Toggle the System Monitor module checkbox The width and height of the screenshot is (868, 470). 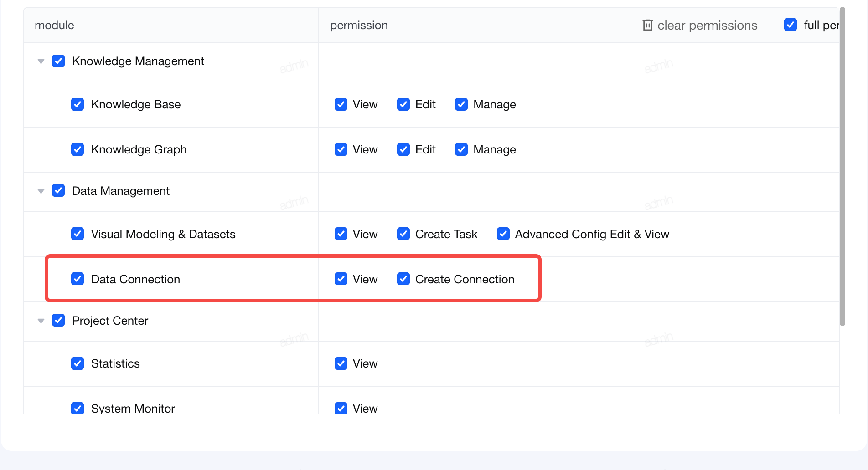(x=77, y=408)
